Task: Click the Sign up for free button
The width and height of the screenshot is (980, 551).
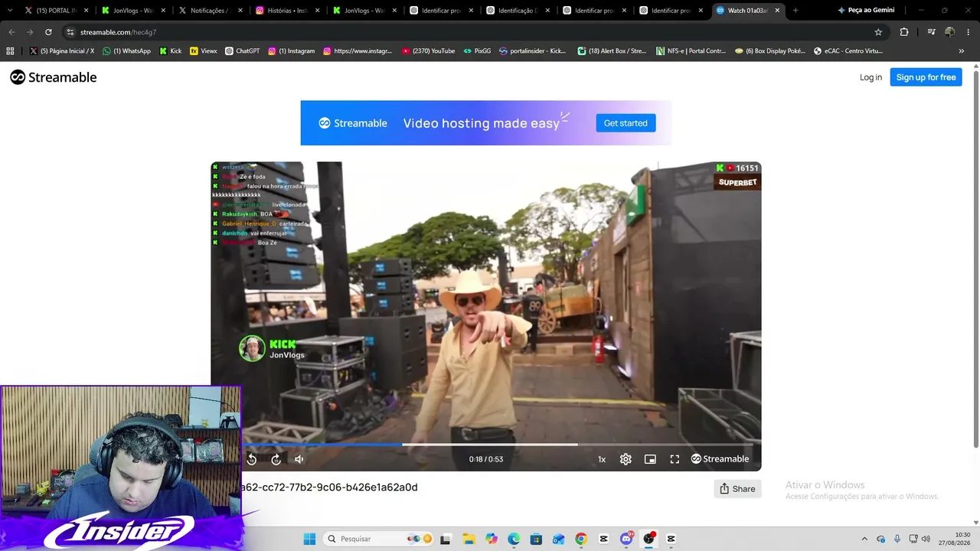Action: click(x=926, y=77)
